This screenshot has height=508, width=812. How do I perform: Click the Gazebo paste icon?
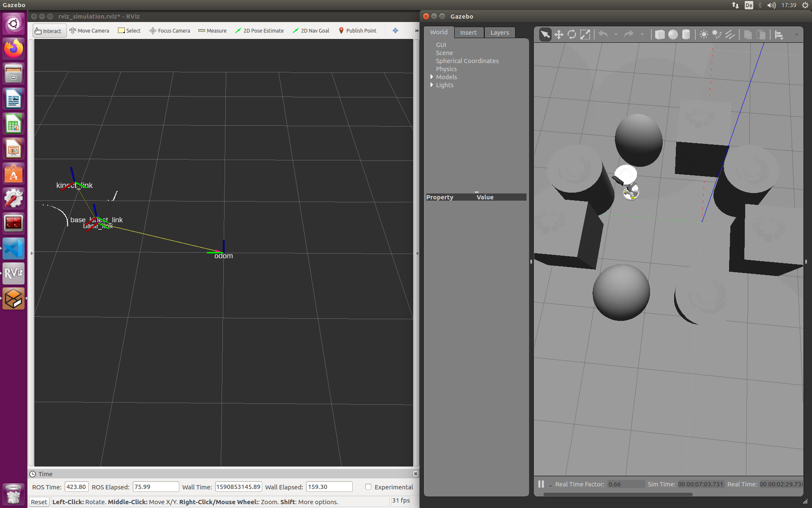click(761, 34)
